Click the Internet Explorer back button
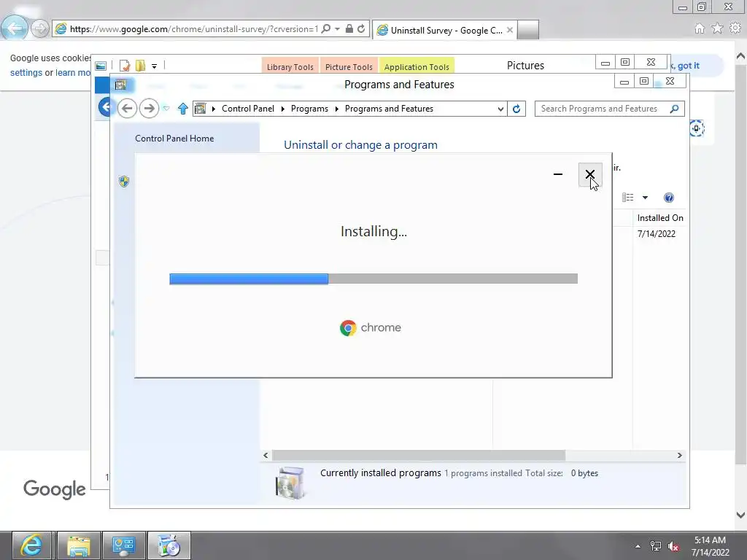The width and height of the screenshot is (747, 560). point(15,28)
